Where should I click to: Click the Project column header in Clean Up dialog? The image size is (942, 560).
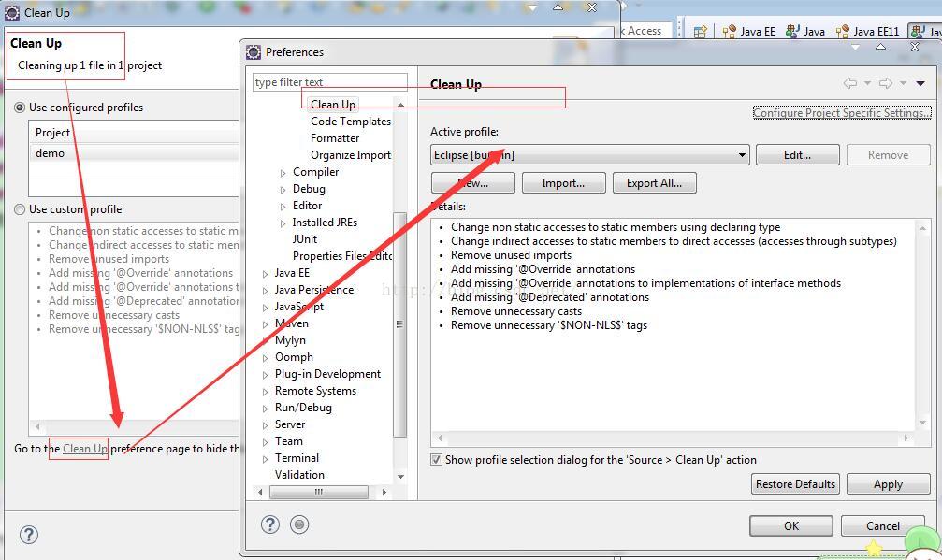pos(134,132)
